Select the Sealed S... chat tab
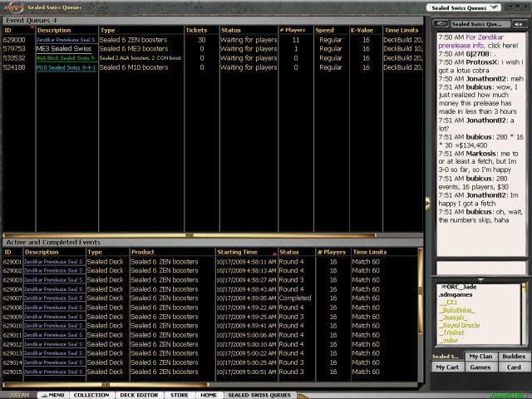532x399 pixels. coord(446,357)
